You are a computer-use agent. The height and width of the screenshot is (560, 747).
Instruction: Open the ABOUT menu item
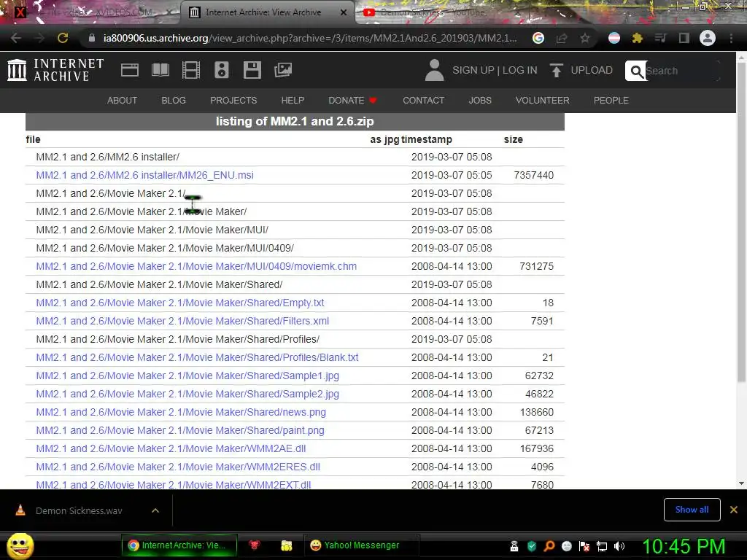click(122, 101)
